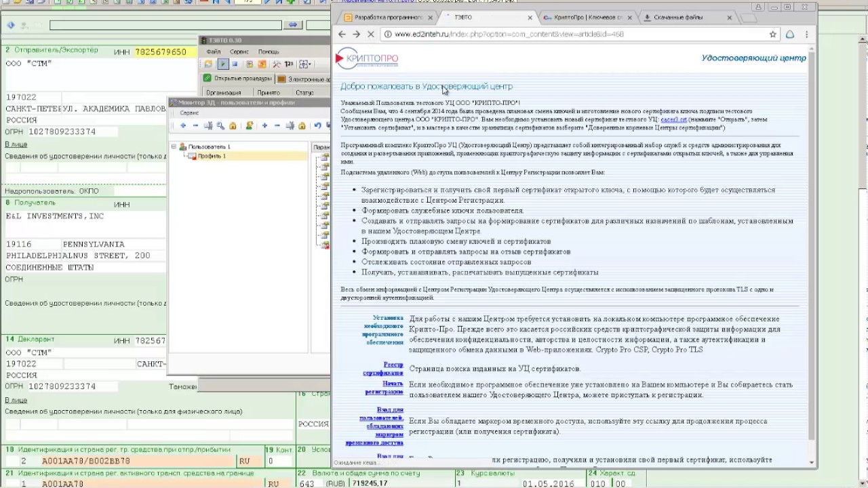Click the Начать регистрацию link
The image size is (868, 488).
384,388
